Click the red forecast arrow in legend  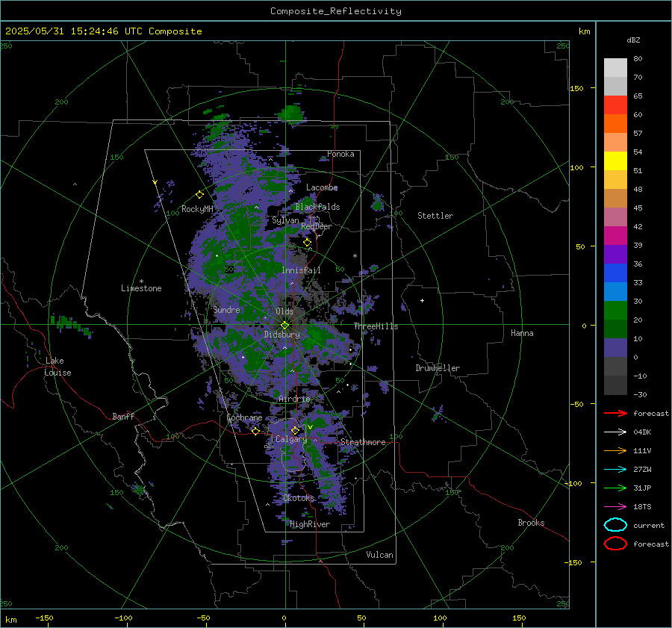pos(615,413)
